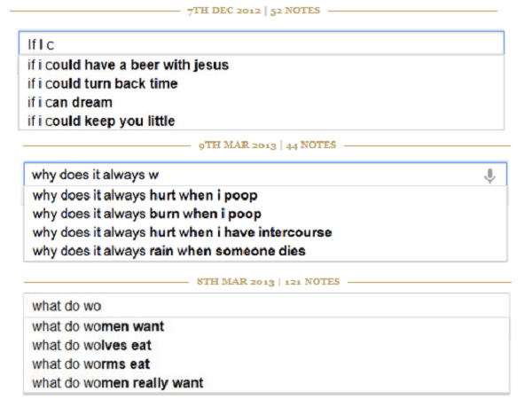Select 'if i could have a beer with jesus'
This screenshot has height=407, width=532.
(x=262, y=65)
